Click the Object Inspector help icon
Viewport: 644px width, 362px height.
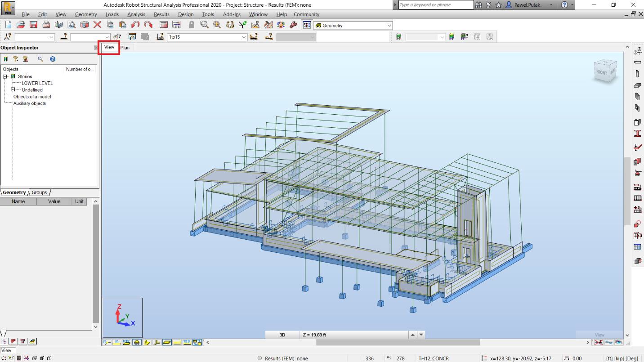pos(52,59)
